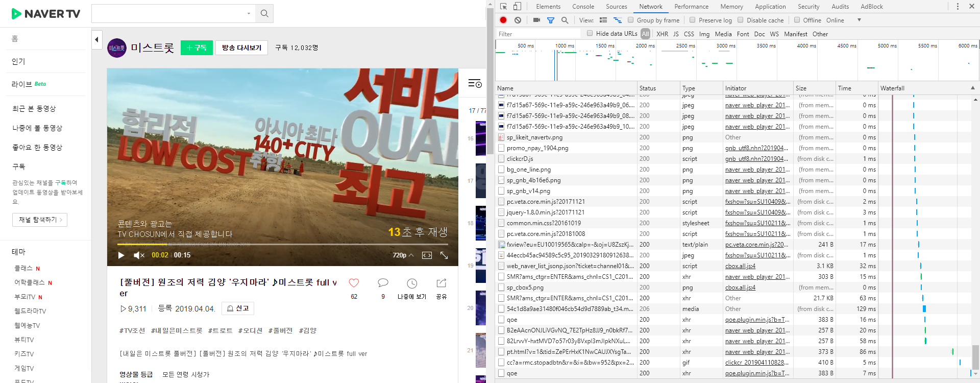This screenshot has height=383, width=980.
Task: Sort by Waterfall column arrow
Action: tap(973, 88)
